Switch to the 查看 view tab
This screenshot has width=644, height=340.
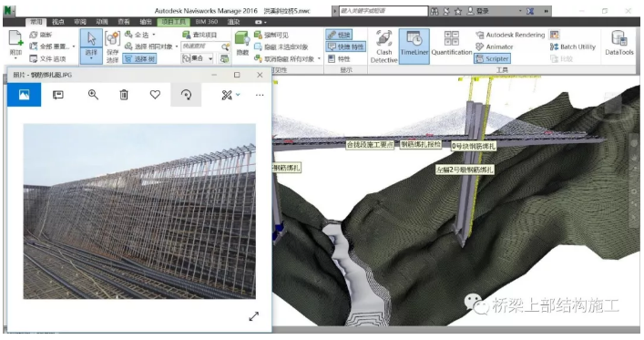click(x=124, y=22)
